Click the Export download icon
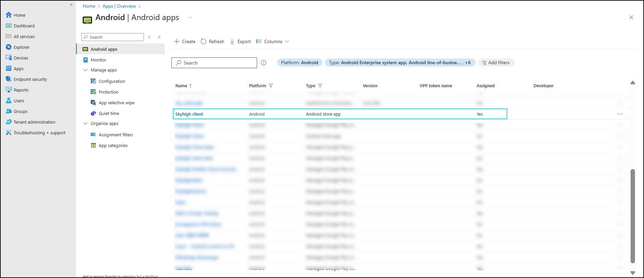644x278 pixels. pos(232,41)
